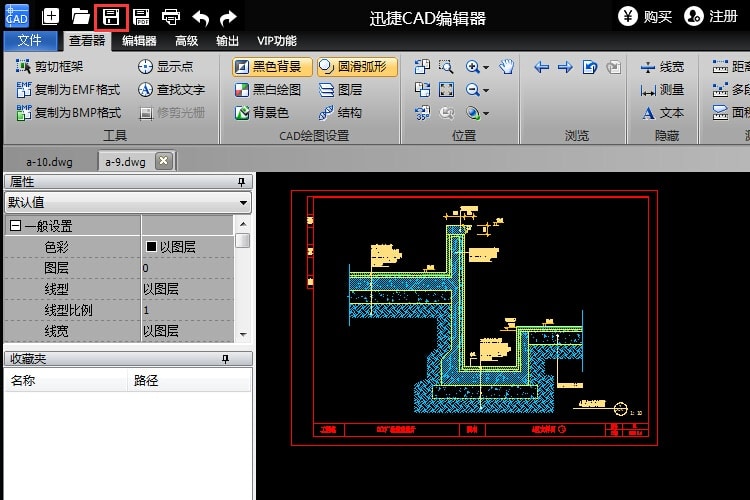
Task: Click the 注册 register button
Action: (x=711, y=16)
